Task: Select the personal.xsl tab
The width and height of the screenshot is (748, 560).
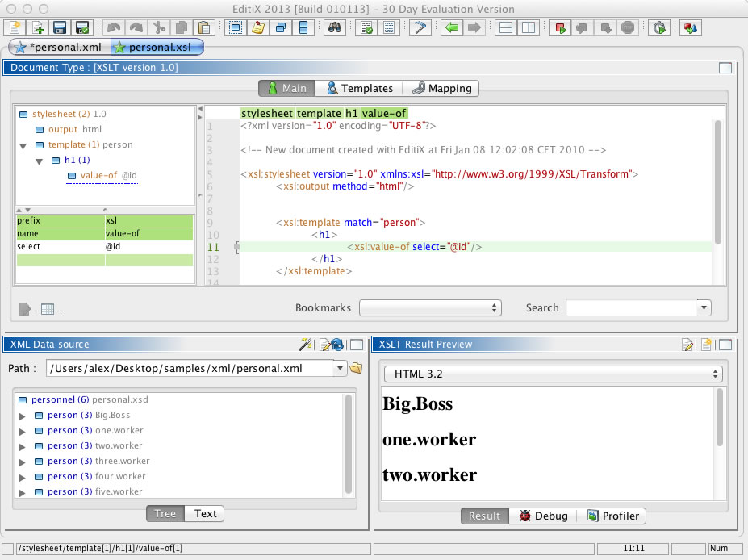Action: pos(157,47)
